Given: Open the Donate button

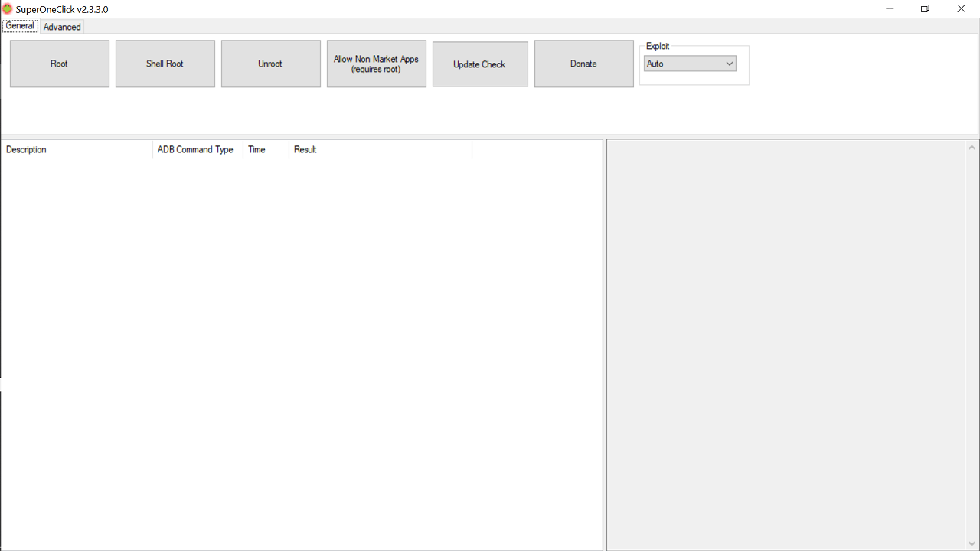Looking at the screenshot, I should (584, 64).
